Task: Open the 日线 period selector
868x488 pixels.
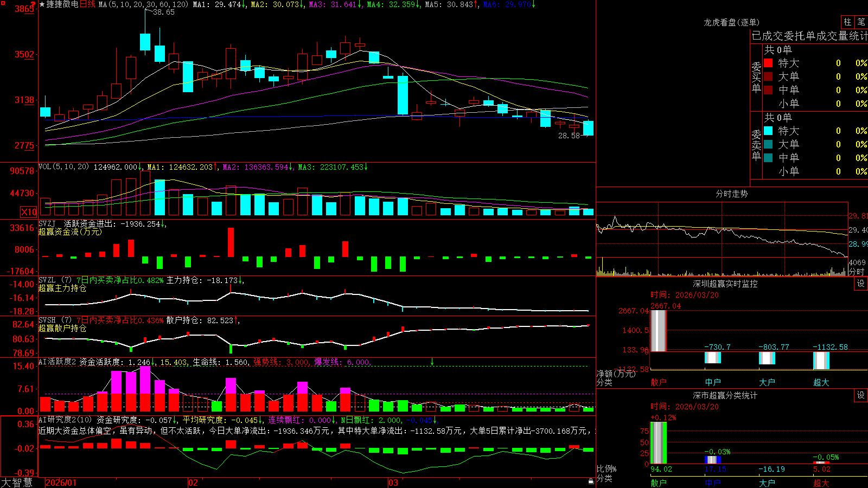Action: pyautogui.click(x=87, y=4)
